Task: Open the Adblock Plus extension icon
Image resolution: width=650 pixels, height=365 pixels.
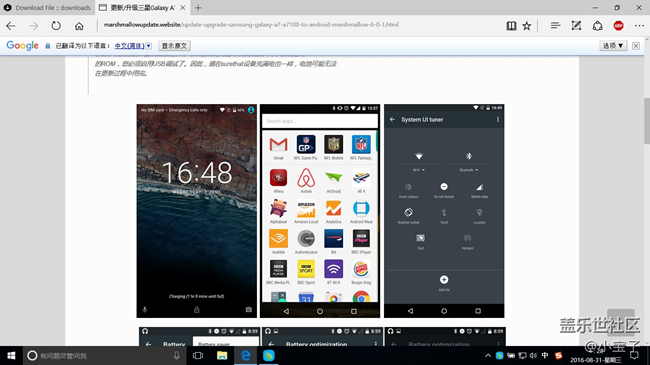Action: [618, 26]
